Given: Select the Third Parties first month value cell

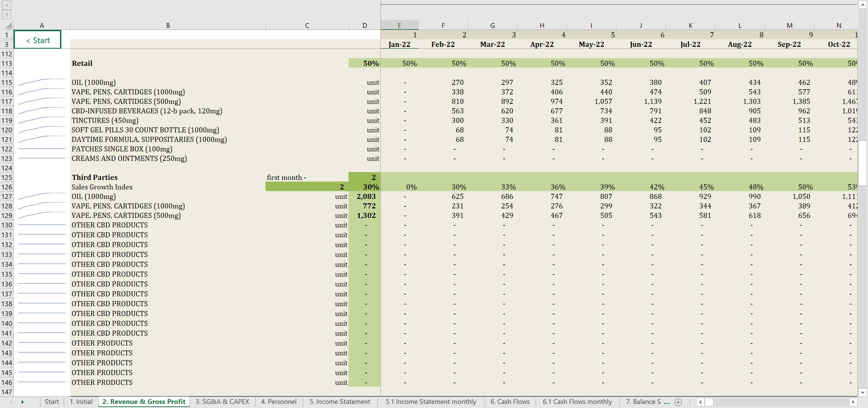Looking at the screenshot, I should click(x=364, y=177).
